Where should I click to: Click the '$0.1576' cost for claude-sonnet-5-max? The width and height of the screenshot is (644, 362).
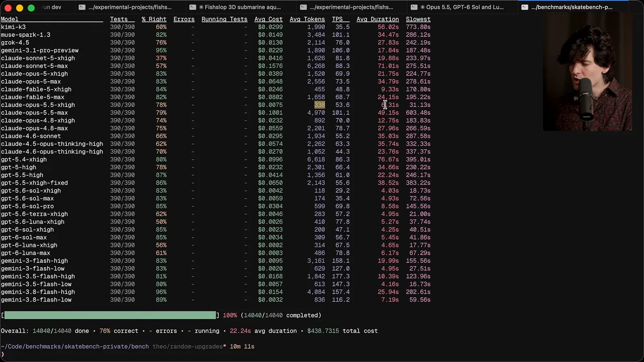(270, 66)
